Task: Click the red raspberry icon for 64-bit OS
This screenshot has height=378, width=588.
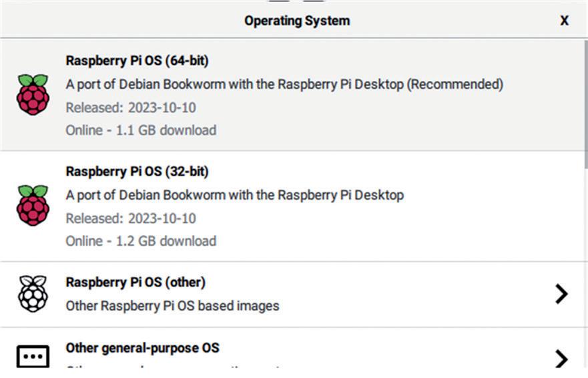Action: [33, 94]
